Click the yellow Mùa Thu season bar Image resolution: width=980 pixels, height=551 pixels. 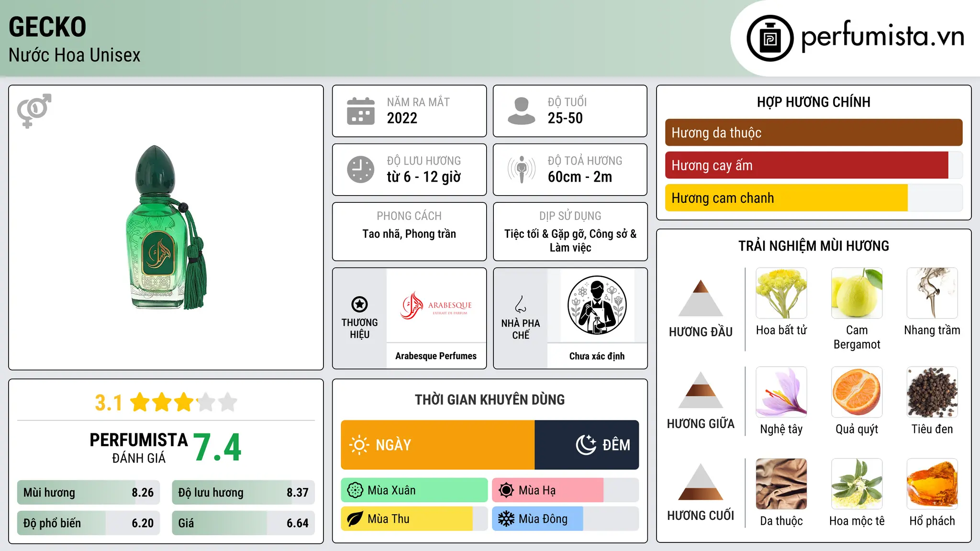coord(407,519)
